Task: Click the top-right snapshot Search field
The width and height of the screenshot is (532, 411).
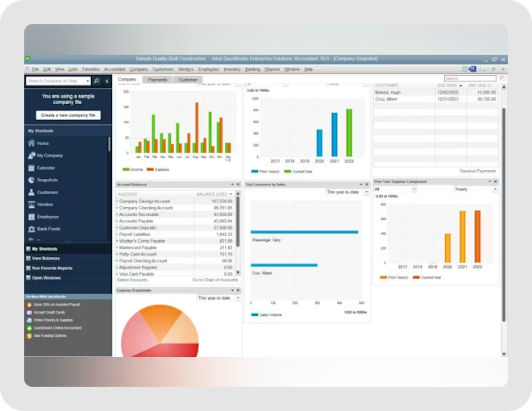Action: [x=470, y=78]
